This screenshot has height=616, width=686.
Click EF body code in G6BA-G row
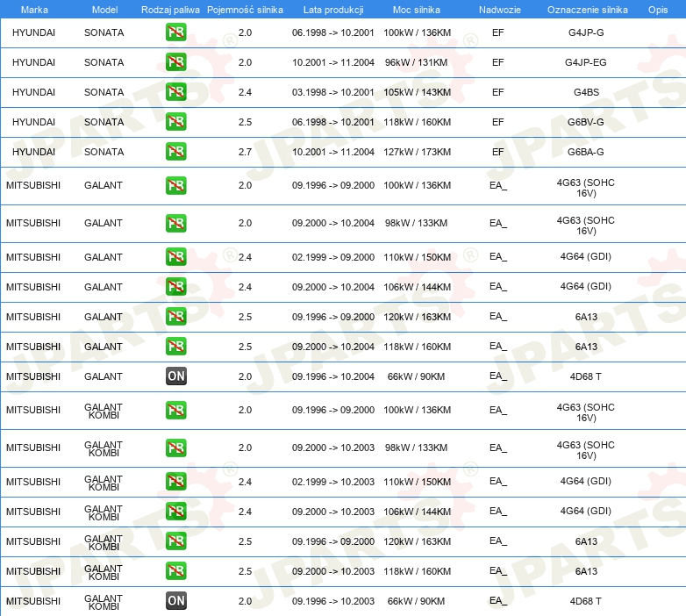coord(498,152)
